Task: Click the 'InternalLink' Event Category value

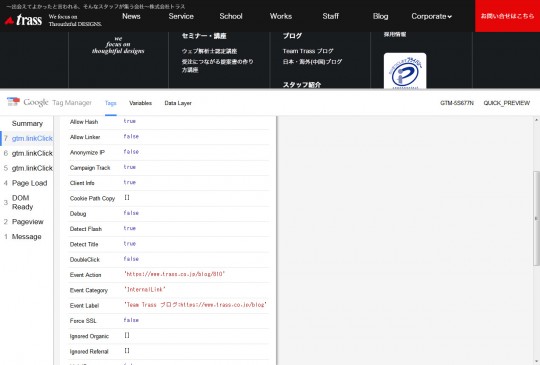Action: tap(145, 289)
